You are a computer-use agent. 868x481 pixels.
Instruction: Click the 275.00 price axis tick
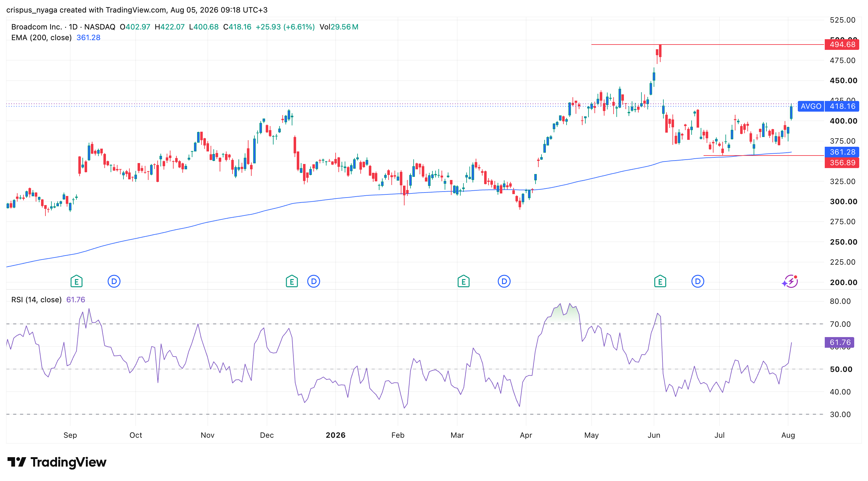843,222
